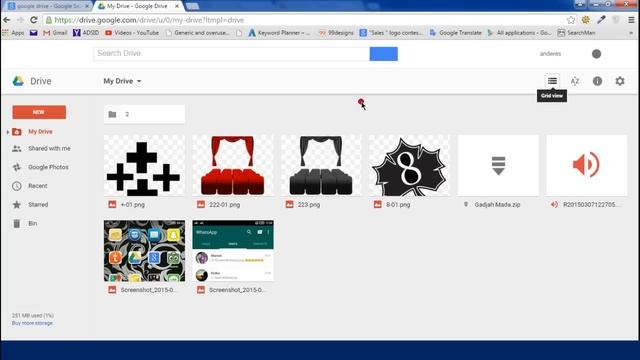Select the R20150307 audio file tile
Viewport: 640px width, 360px height.
tap(587, 165)
